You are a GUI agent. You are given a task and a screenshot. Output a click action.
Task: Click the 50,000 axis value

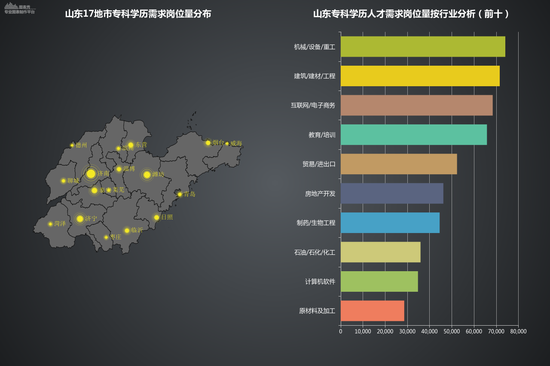(452, 331)
